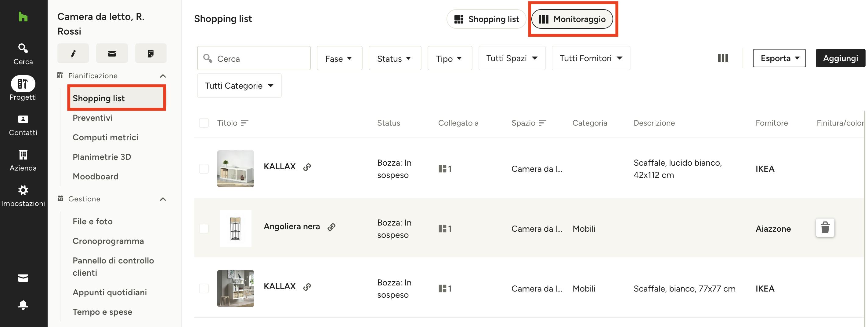This screenshot has width=868, height=327.
Task: Click the note icon button under project title
Action: (151, 53)
